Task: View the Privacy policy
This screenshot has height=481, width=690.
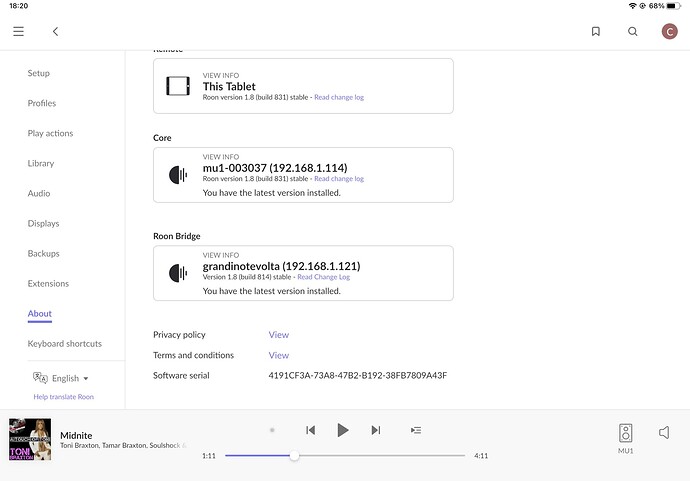Action: coord(279,334)
